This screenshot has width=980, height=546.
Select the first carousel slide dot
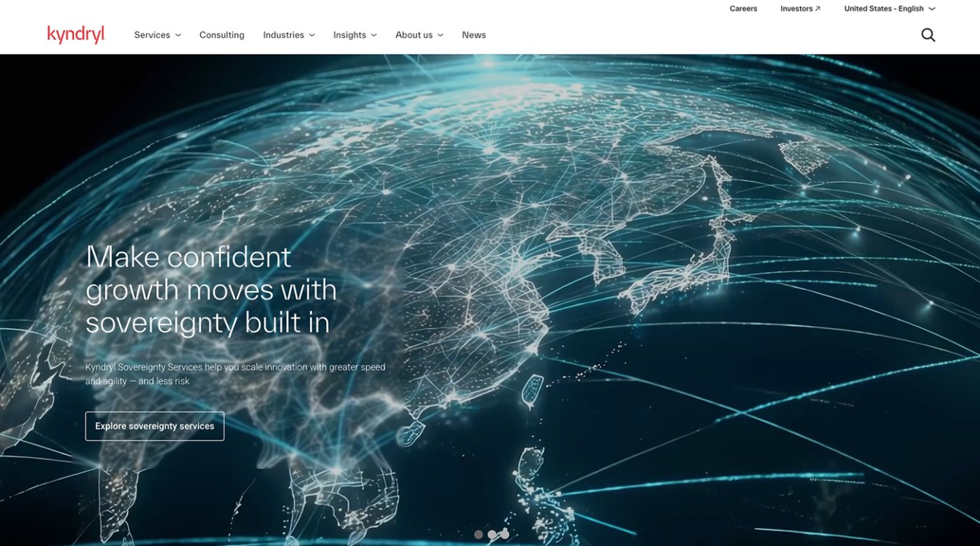coord(479,534)
